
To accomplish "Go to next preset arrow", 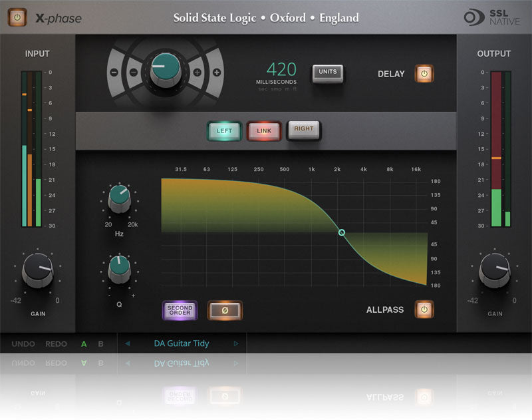I will coord(236,343).
